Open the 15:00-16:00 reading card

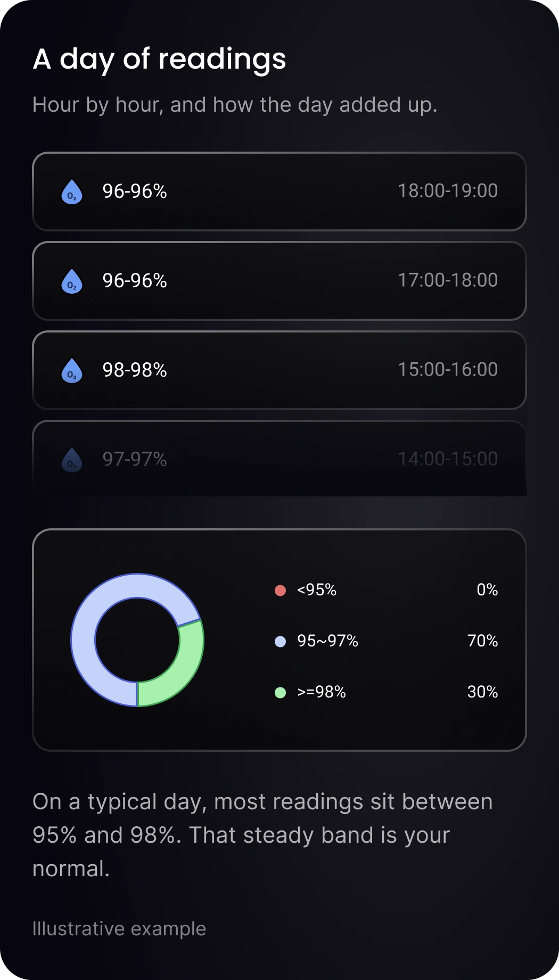click(x=279, y=370)
